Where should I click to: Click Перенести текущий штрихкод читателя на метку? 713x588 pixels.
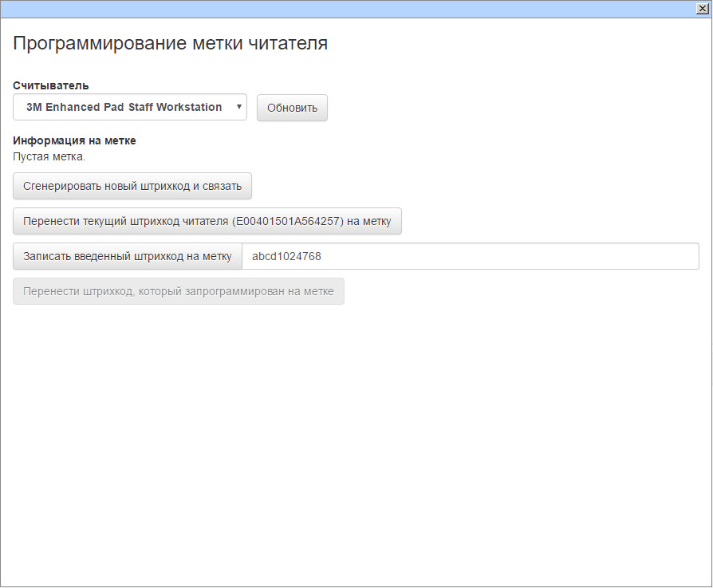207,221
